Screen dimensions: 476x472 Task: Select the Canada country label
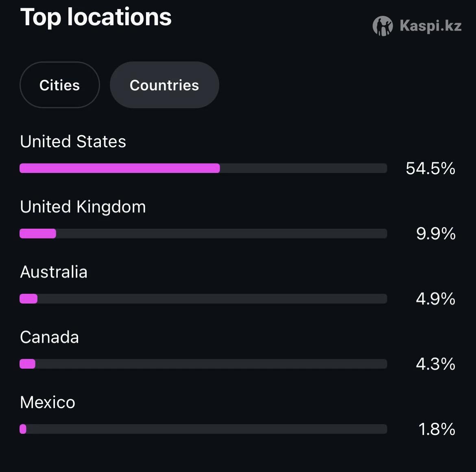(x=49, y=337)
